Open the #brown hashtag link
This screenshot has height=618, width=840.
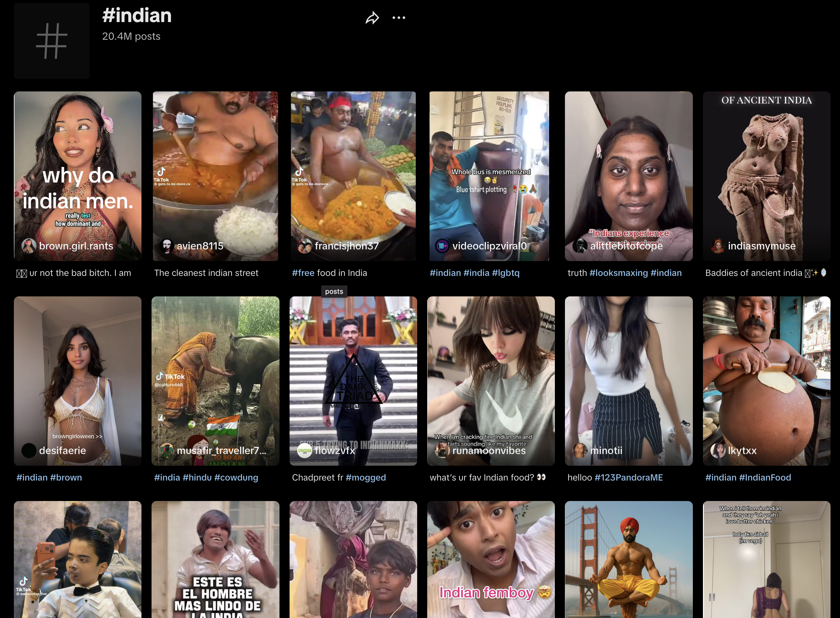pos(66,477)
